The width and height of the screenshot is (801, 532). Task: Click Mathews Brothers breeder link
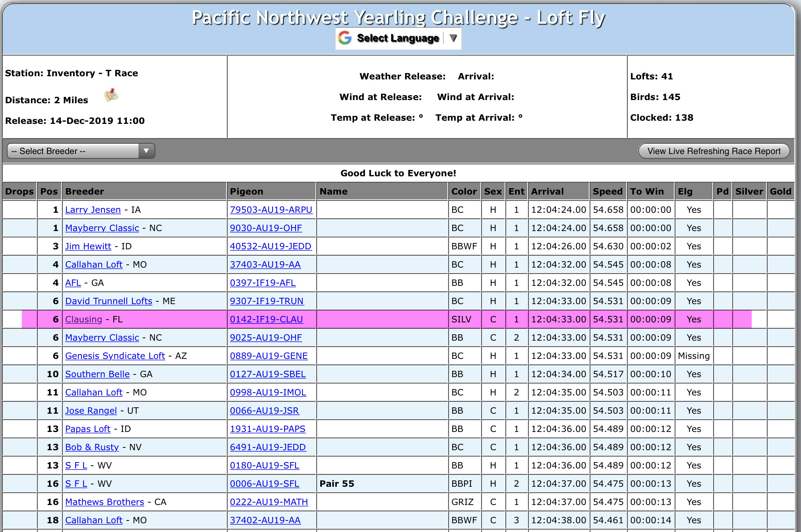(104, 502)
